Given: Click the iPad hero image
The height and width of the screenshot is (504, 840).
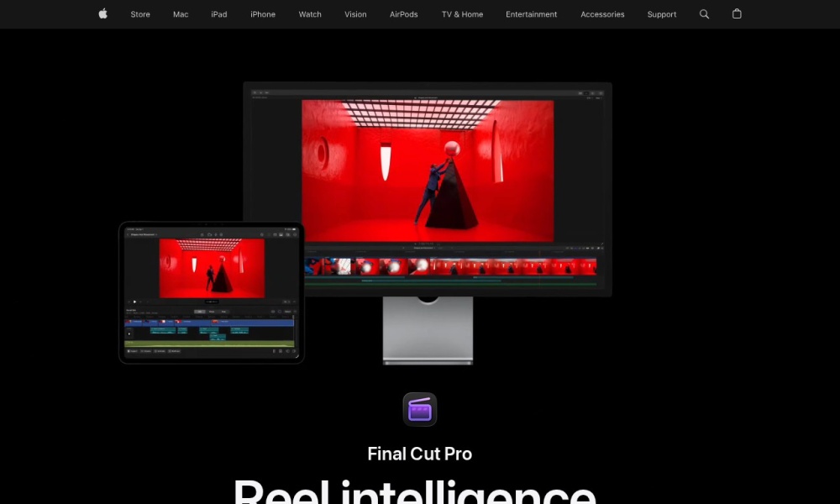Looking at the screenshot, I should [x=212, y=293].
